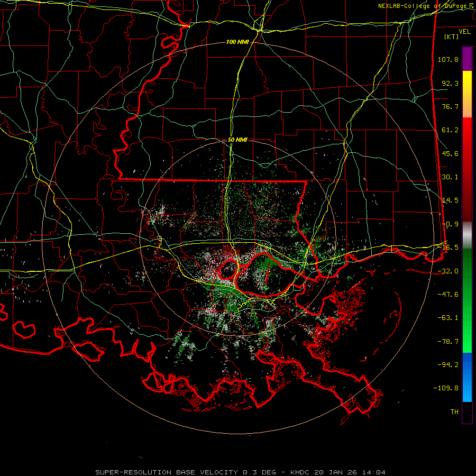476x476 pixels.
Task: Click the VEL legend title
Action: pos(464,32)
